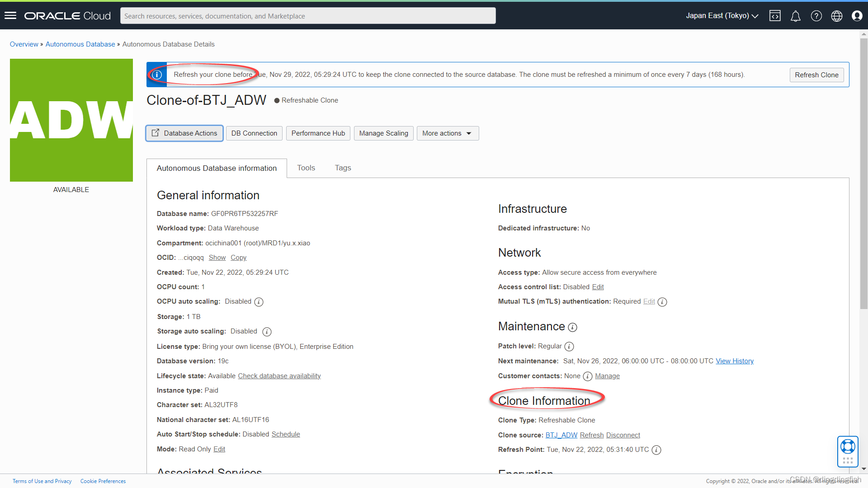
Task: Open the Auto Start/Stop Schedule link
Action: pyautogui.click(x=286, y=434)
